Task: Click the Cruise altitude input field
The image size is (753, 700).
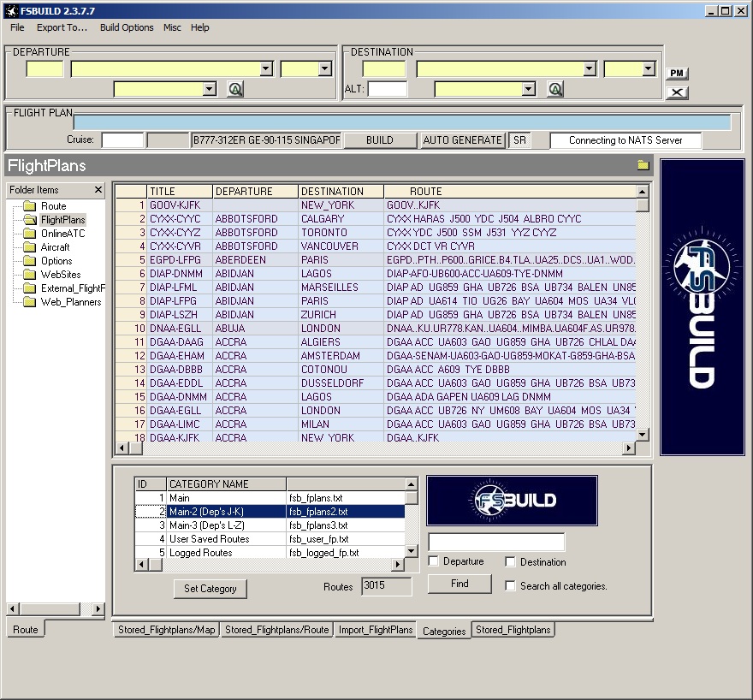Action: pyautogui.click(x=123, y=140)
